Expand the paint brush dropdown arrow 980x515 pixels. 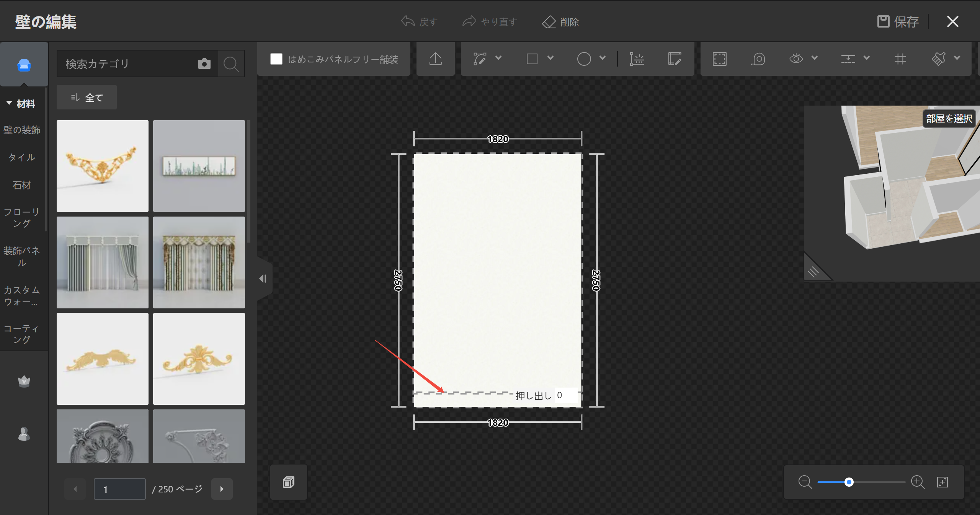pyautogui.click(x=957, y=58)
